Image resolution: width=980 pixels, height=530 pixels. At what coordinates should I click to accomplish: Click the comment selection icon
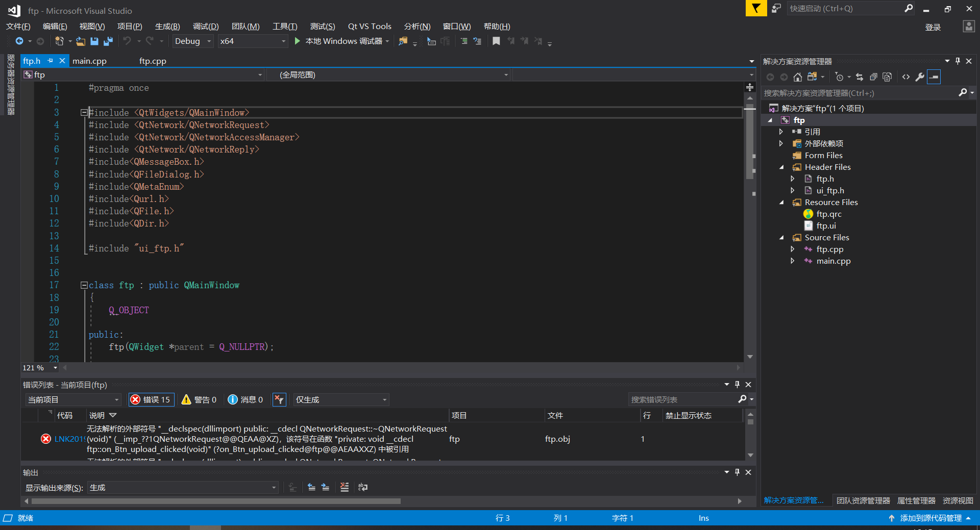point(464,41)
